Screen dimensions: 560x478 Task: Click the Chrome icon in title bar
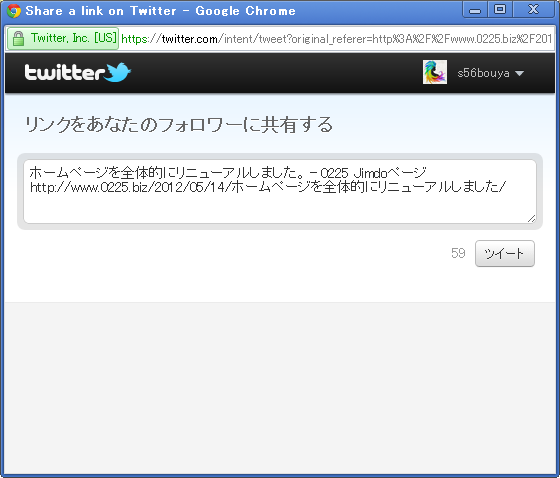click(x=14, y=11)
